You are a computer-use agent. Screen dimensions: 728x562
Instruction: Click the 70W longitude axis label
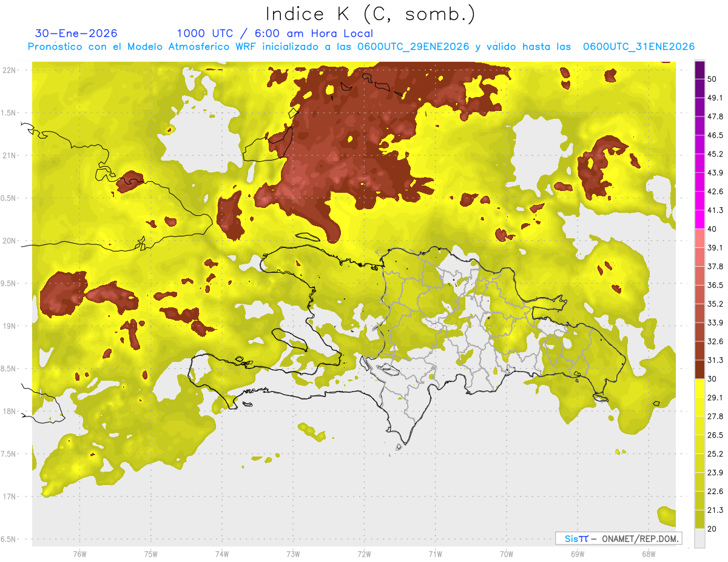tap(507, 554)
